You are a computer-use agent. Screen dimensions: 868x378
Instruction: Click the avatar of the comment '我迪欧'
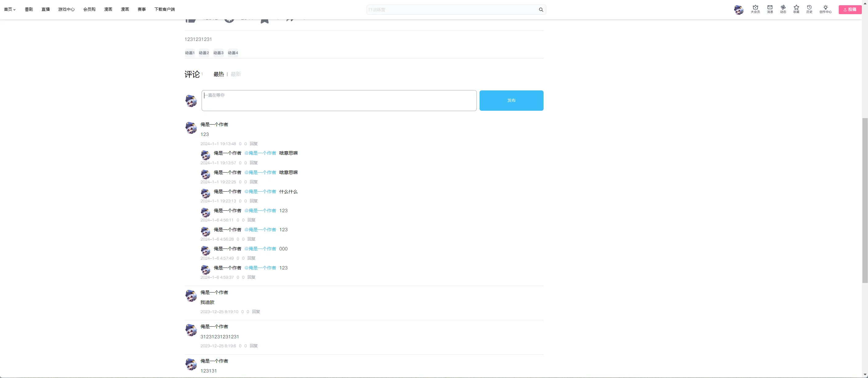tap(191, 295)
